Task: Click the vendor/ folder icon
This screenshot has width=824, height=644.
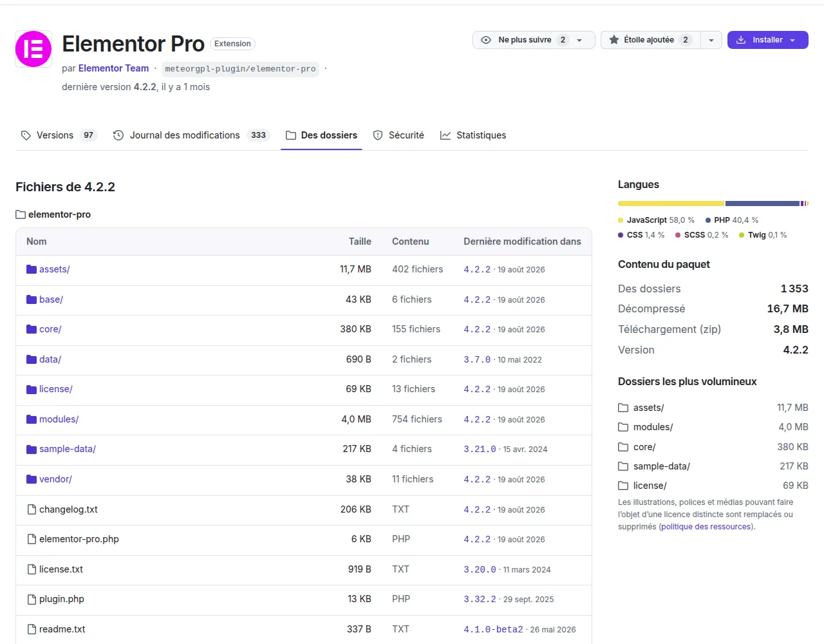Action: click(x=32, y=479)
